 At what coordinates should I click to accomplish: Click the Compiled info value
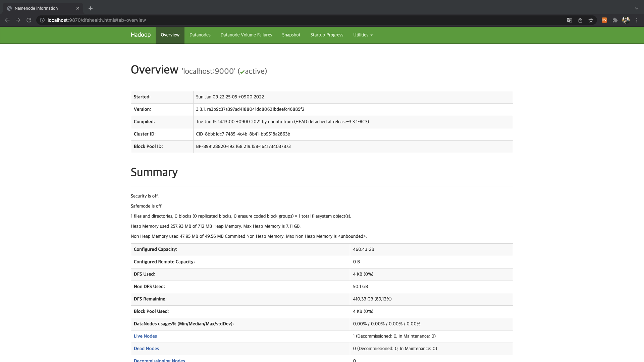click(282, 122)
